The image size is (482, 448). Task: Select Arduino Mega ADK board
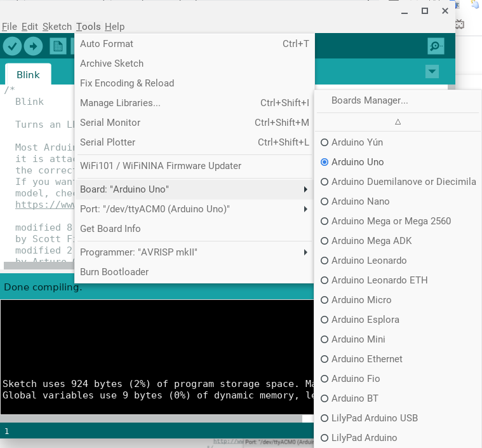[398, 241]
